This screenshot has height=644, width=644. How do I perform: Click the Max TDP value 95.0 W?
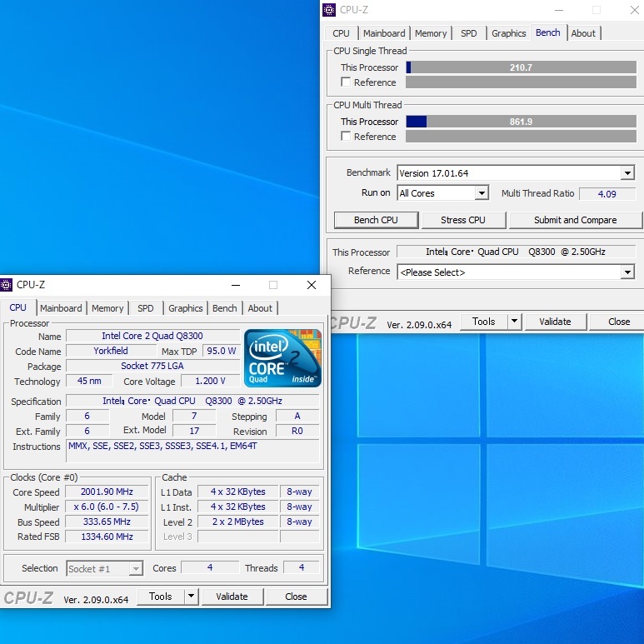click(222, 351)
